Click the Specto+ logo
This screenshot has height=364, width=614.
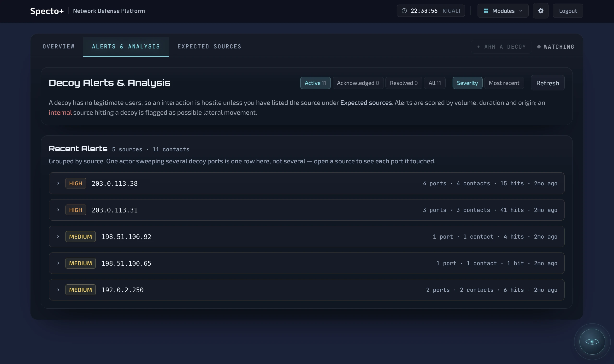[x=47, y=11]
